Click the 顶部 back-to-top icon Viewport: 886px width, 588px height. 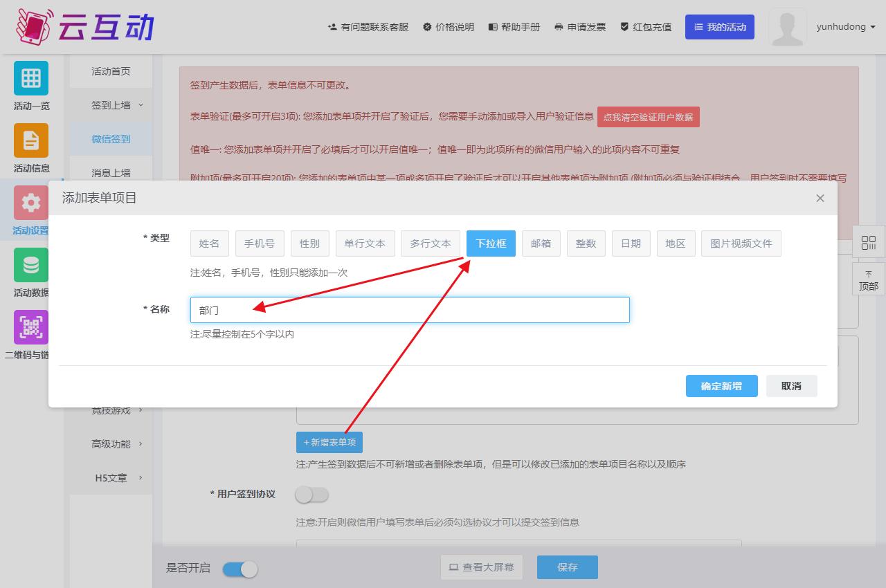[868, 280]
